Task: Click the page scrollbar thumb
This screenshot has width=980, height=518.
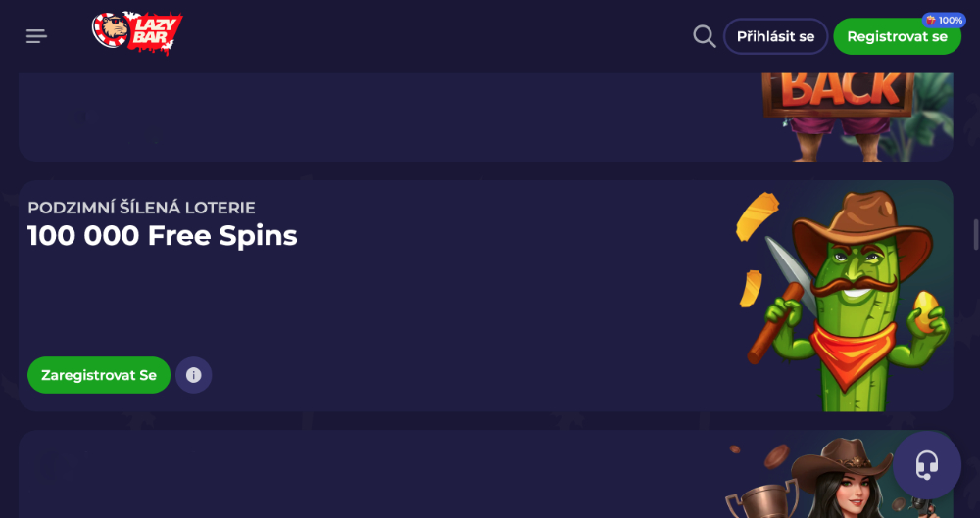Action: [x=975, y=235]
